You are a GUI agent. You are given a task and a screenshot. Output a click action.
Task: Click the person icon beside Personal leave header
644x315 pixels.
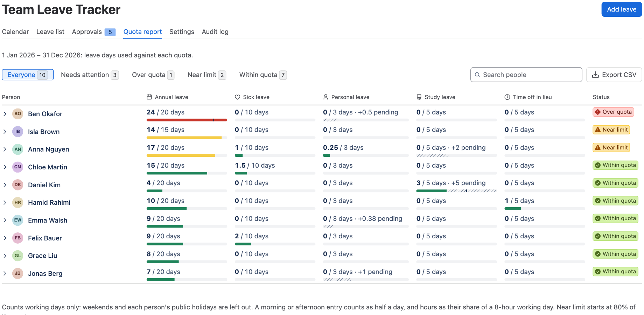326,97
